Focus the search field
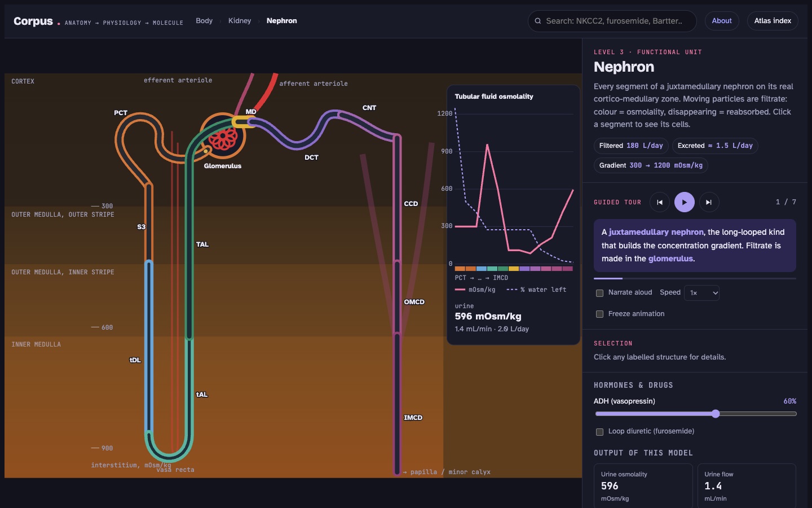The image size is (812, 508). tap(612, 21)
